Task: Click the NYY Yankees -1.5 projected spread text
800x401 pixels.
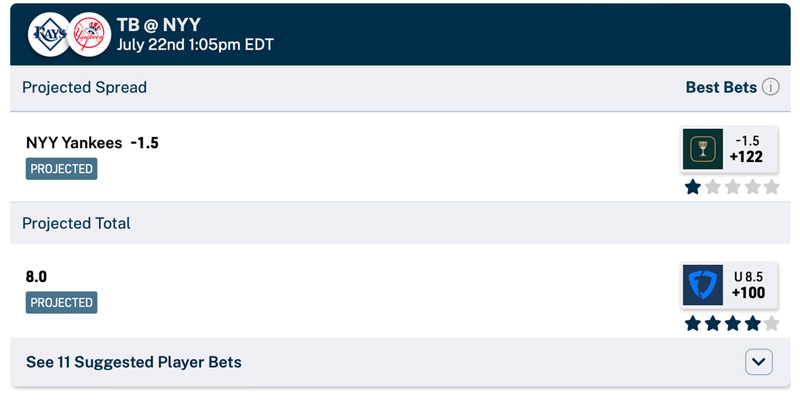Action: click(92, 142)
